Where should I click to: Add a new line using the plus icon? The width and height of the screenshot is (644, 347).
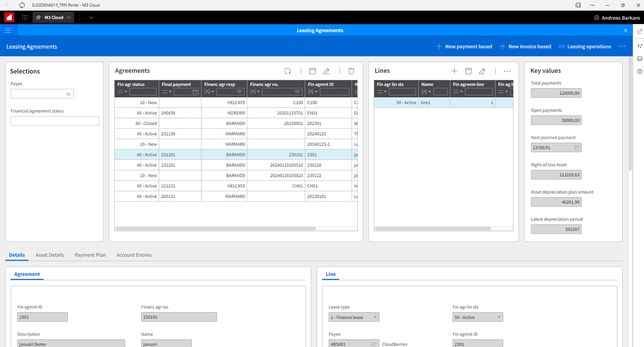click(455, 71)
